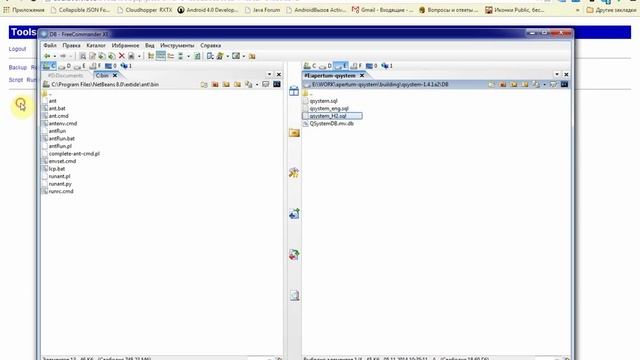
Task: Open the Forward arrow history dropdown
Action: pos(71,56)
